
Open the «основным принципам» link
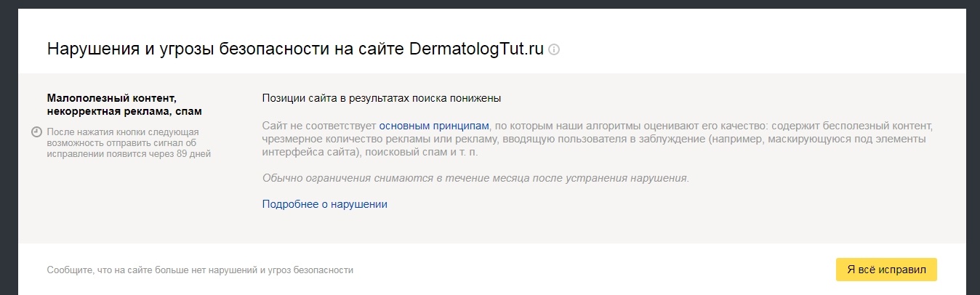435,126
